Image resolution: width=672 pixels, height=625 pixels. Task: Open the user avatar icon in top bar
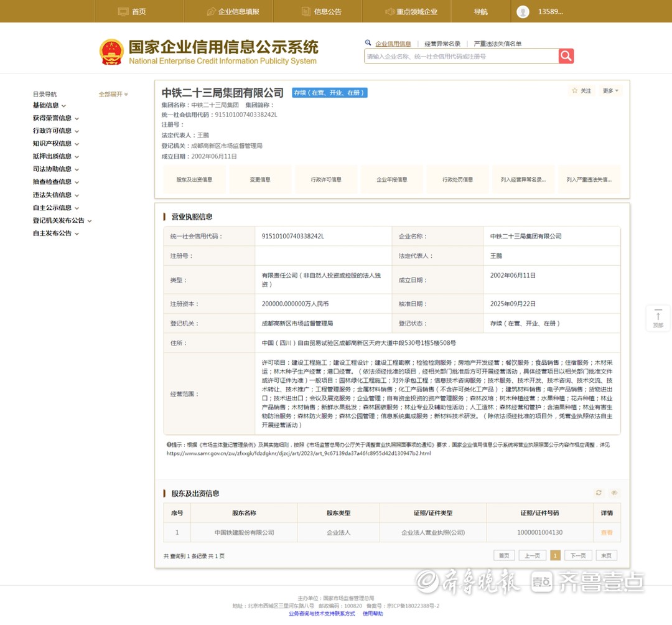pyautogui.click(x=523, y=12)
